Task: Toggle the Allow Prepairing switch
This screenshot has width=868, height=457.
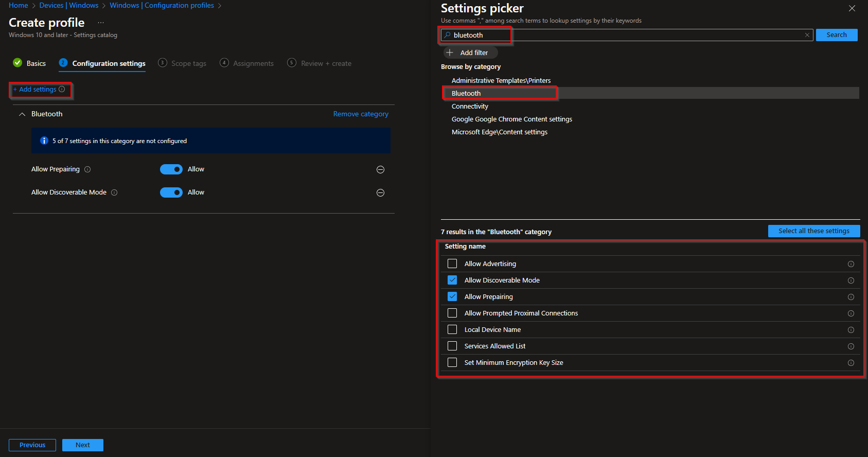Action: click(x=171, y=169)
